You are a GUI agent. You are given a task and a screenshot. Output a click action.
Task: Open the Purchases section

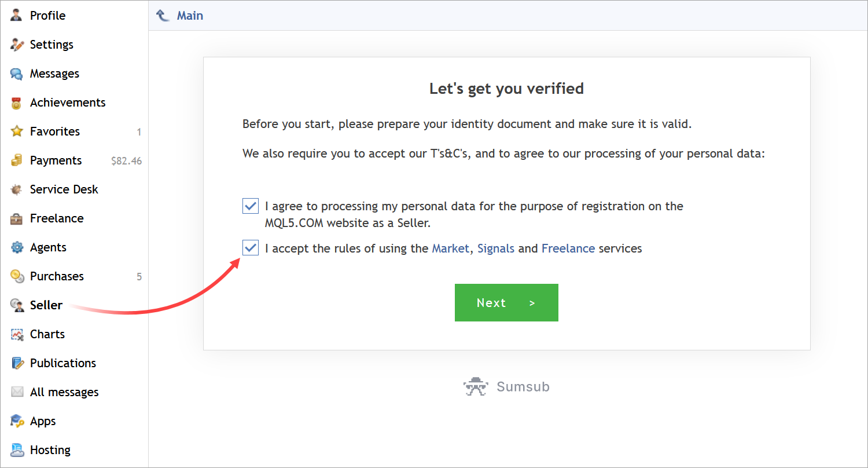pyautogui.click(x=57, y=276)
